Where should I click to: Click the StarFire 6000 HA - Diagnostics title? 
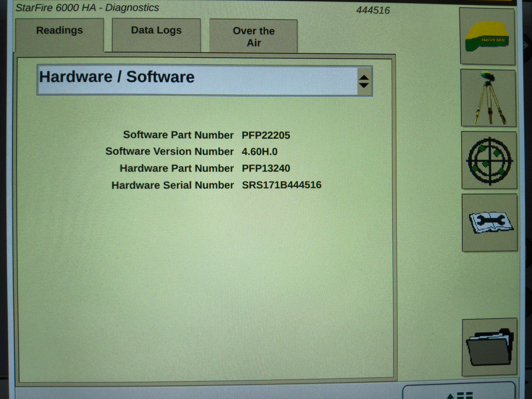point(87,8)
